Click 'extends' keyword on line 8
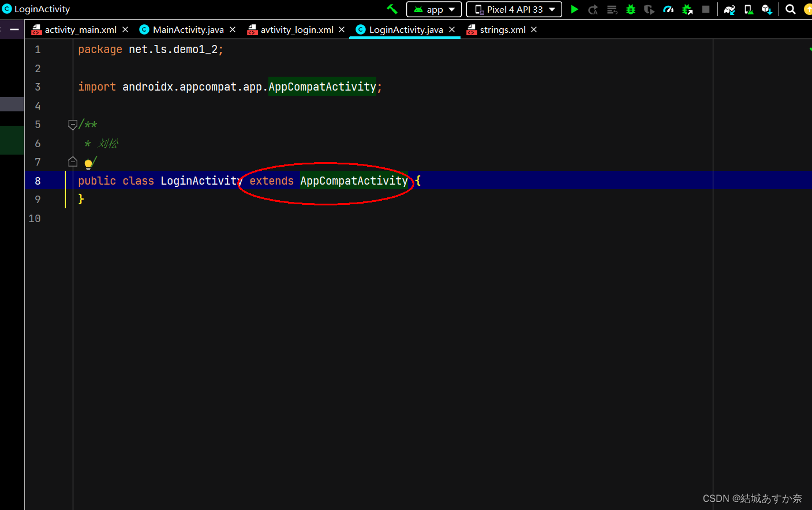812x510 pixels. 271,181
